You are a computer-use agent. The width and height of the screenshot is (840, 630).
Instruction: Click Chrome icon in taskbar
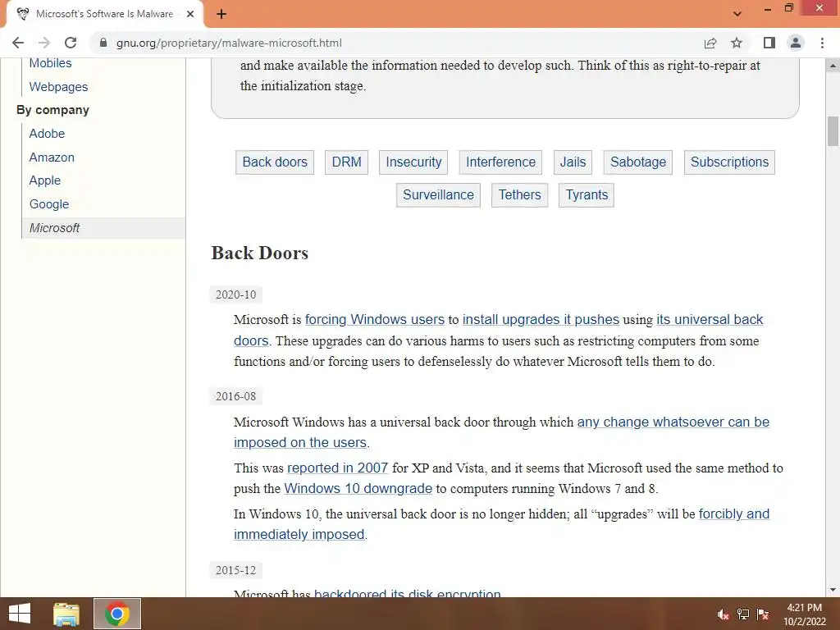coord(117,614)
